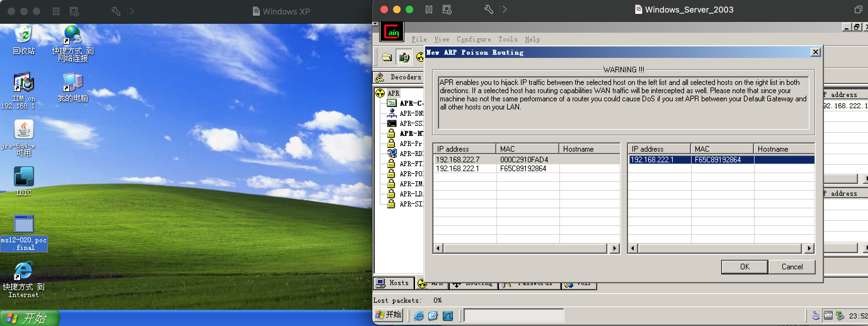This screenshot has height=326, width=868.
Task: Select the APR-LDAPS tree entry
Action: tap(411, 194)
